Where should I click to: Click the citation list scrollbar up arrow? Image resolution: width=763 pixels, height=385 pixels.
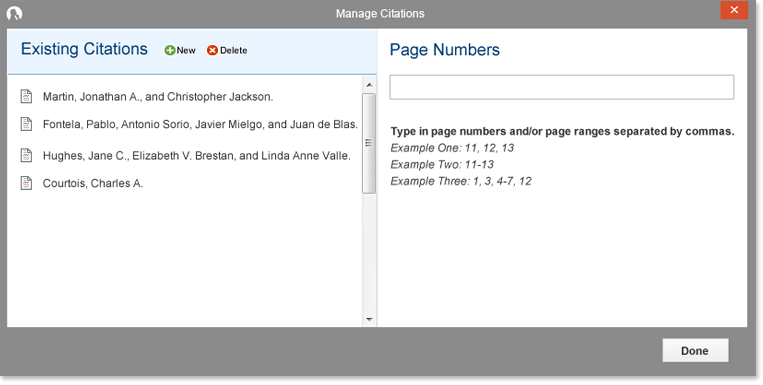click(x=369, y=85)
